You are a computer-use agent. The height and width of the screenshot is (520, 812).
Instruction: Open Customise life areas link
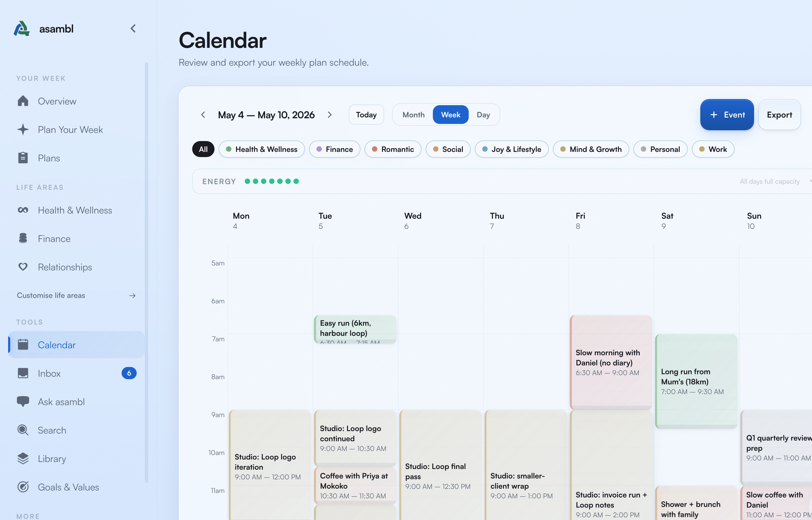point(76,295)
